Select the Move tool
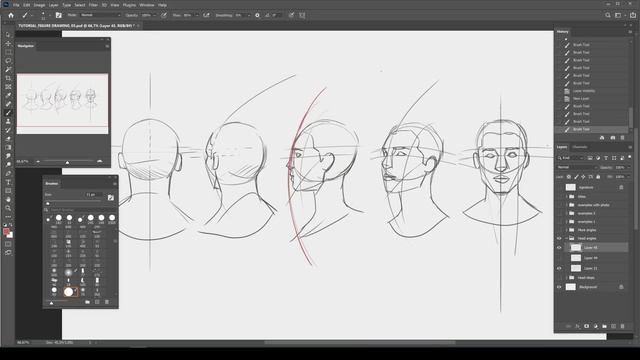640x360 pixels. click(8, 43)
